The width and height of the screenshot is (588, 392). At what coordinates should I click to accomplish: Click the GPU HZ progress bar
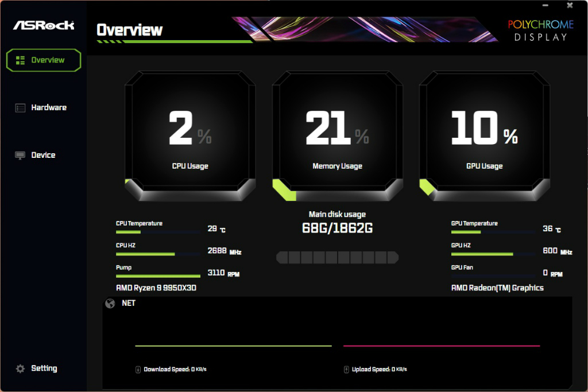(493, 254)
